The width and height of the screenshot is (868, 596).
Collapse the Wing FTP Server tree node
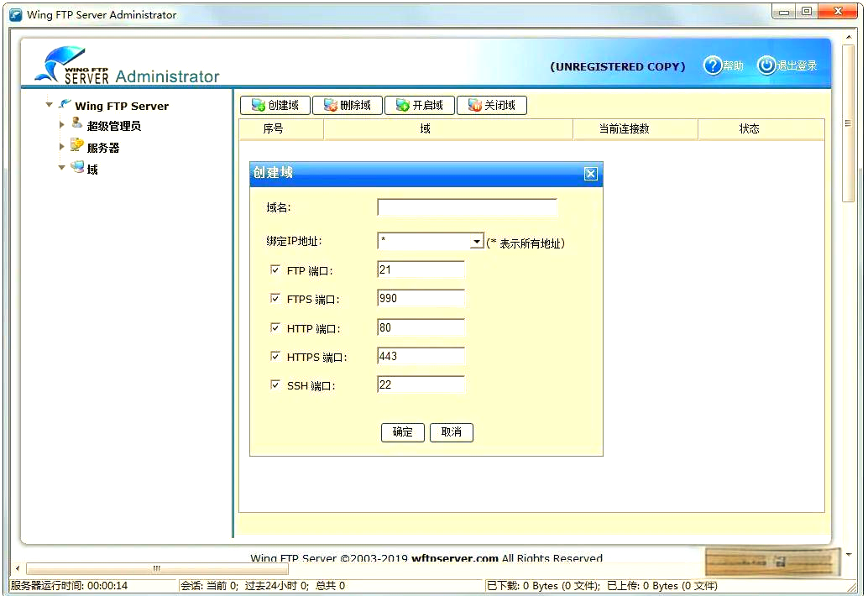pyautogui.click(x=48, y=106)
